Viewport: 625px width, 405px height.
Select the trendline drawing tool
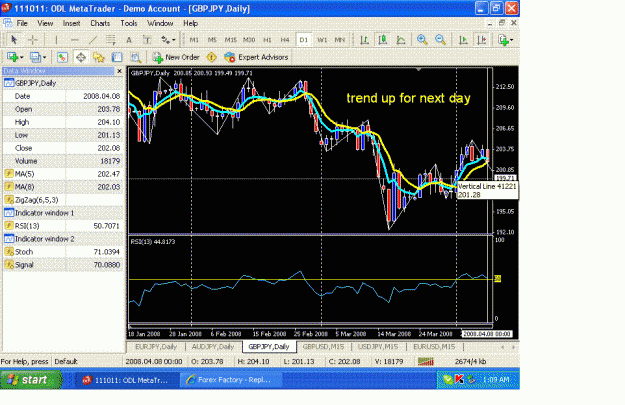(x=92, y=40)
